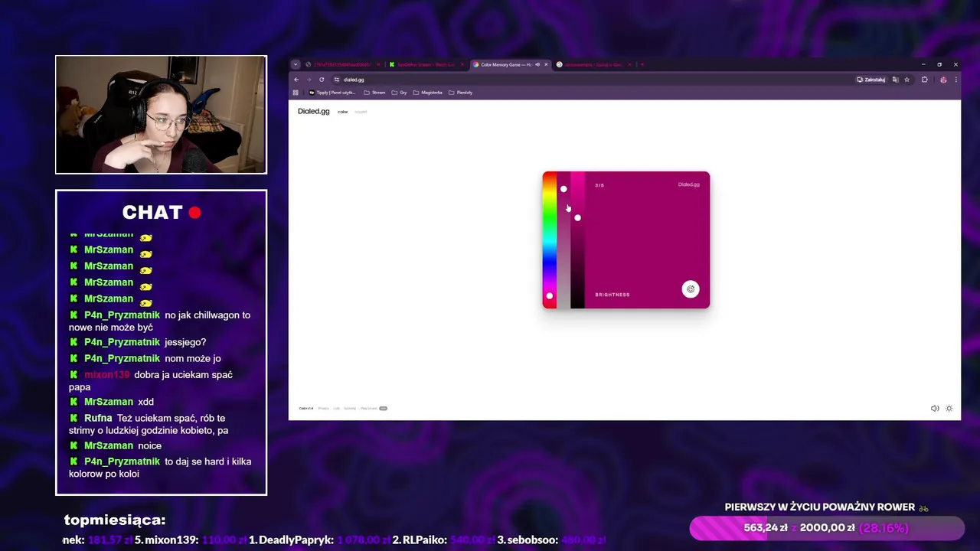
Task: Open the apps grid icon in bookmarks bar
Action: coord(296,93)
